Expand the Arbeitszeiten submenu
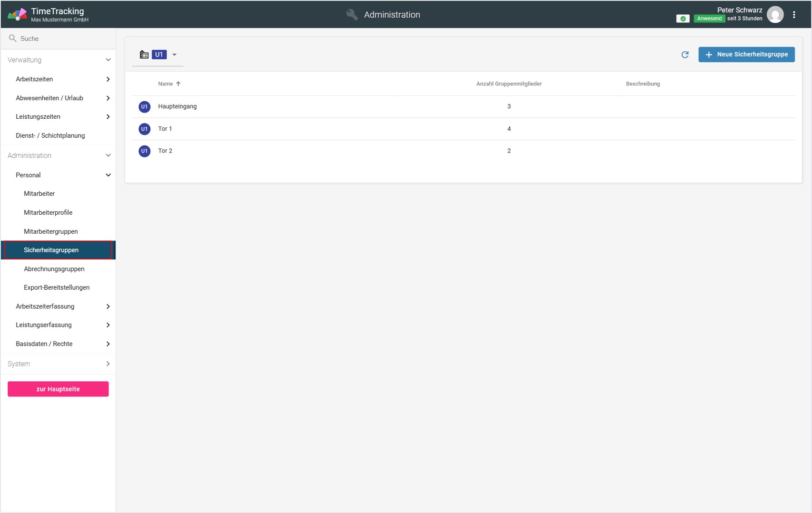This screenshot has height=513, width=812. tap(108, 79)
